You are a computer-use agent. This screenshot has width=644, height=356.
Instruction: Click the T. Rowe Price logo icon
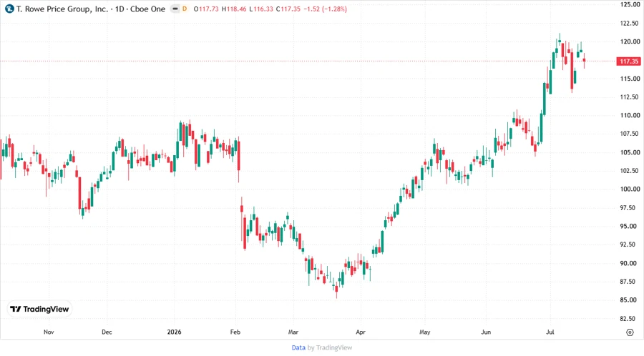(9, 9)
